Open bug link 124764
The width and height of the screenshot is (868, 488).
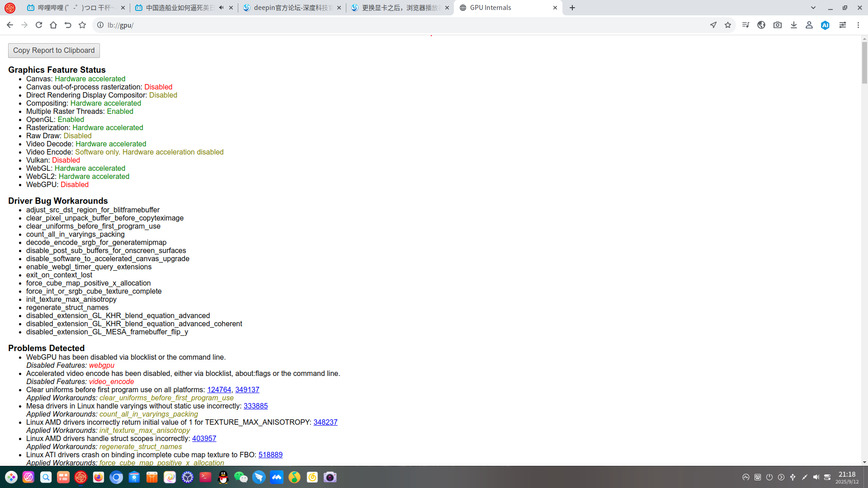[x=219, y=390]
